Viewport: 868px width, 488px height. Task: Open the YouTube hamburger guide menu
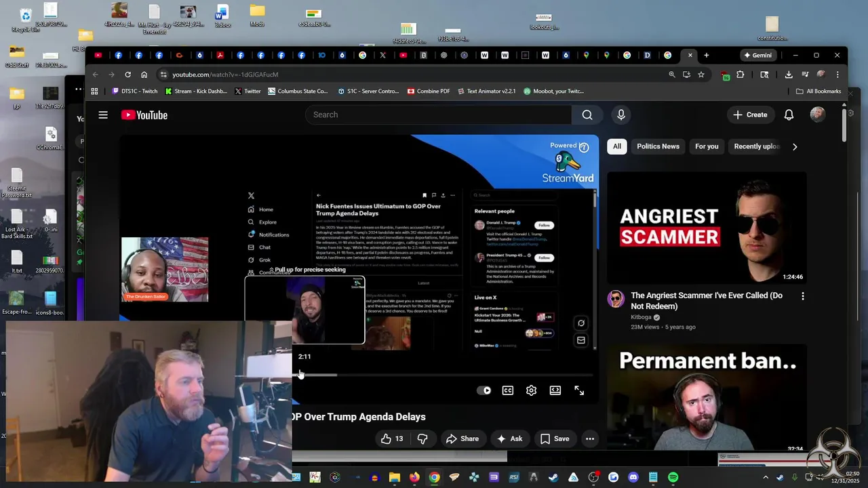point(103,115)
